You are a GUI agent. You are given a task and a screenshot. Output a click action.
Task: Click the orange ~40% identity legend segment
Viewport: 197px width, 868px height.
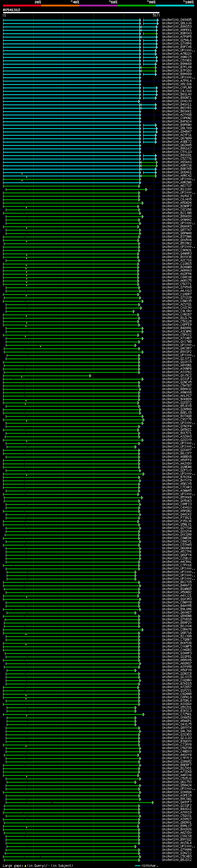tap(60, 6)
